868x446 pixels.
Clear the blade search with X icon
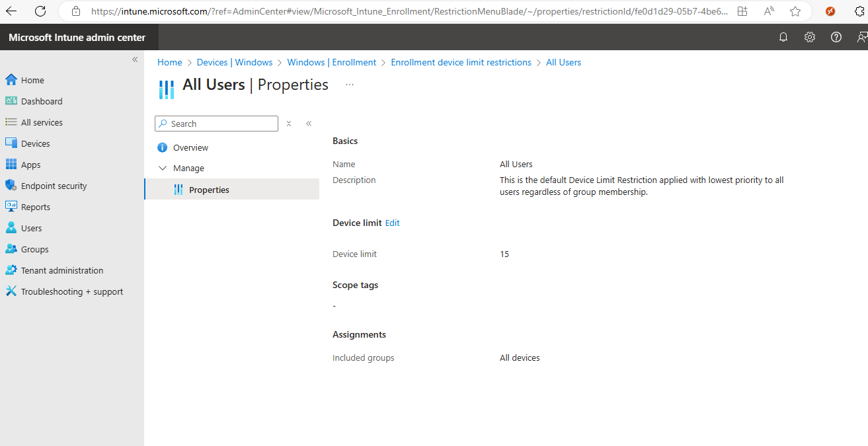coord(289,124)
